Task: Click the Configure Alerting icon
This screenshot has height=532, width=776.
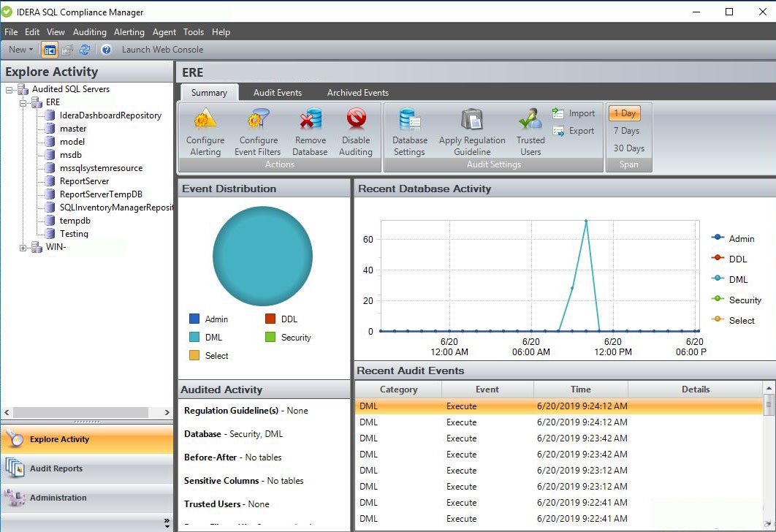Action: [205, 119]
